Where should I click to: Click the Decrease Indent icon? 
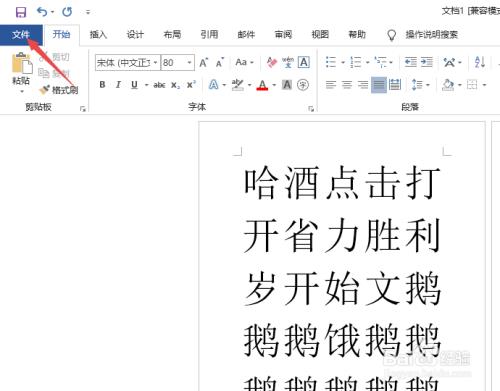(x=411, y=62)
